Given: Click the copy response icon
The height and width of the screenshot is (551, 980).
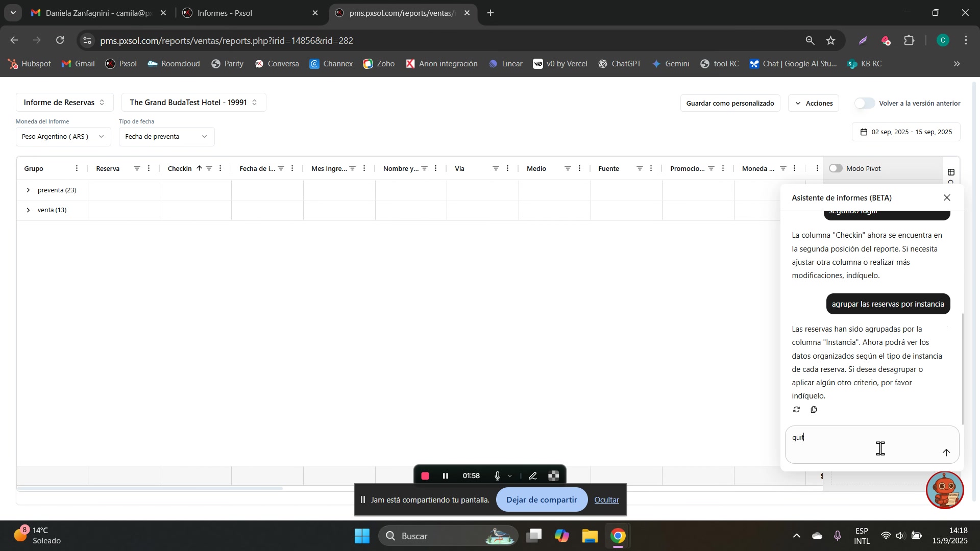Looking at the screenshot, I should tap(814, 410).
